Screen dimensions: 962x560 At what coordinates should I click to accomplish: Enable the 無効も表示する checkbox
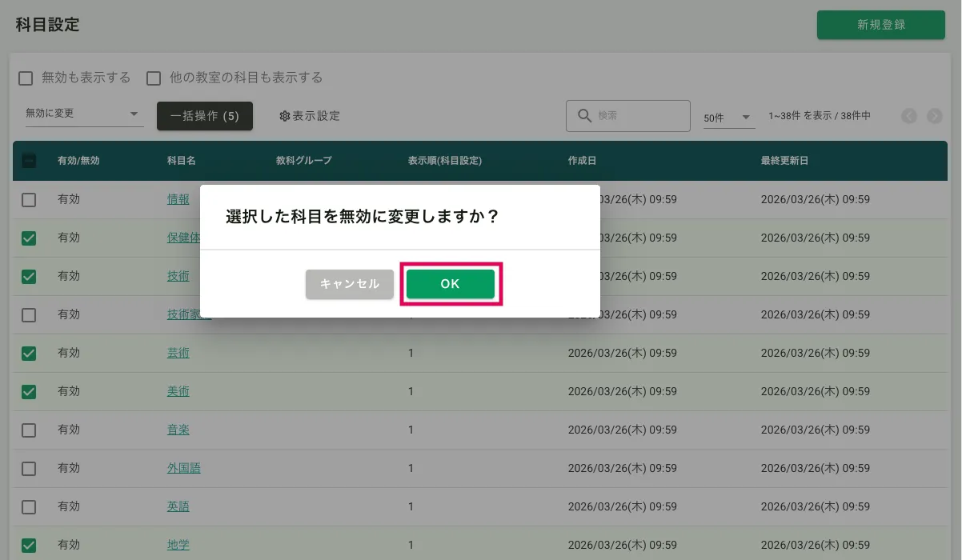tap(26, 78)
